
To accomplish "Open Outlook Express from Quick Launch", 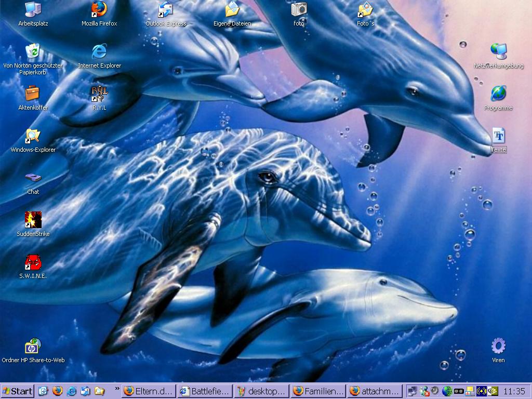I will click(x=85, y=391).
